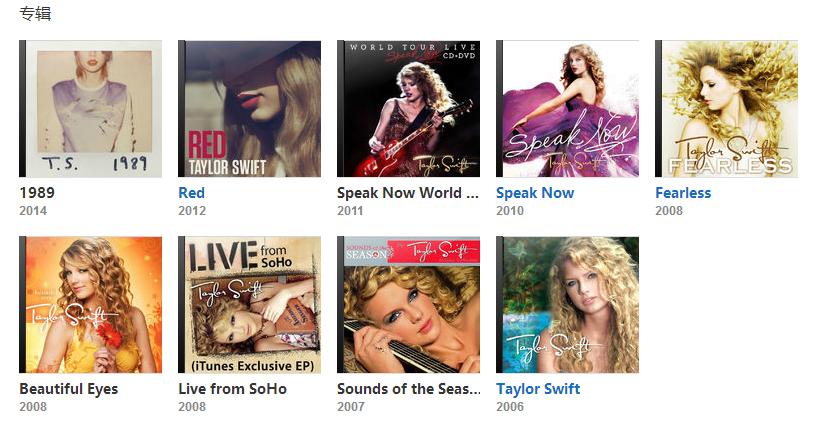
Task: Open Live from SoHo cover art
Action: (x=250, y=305)
